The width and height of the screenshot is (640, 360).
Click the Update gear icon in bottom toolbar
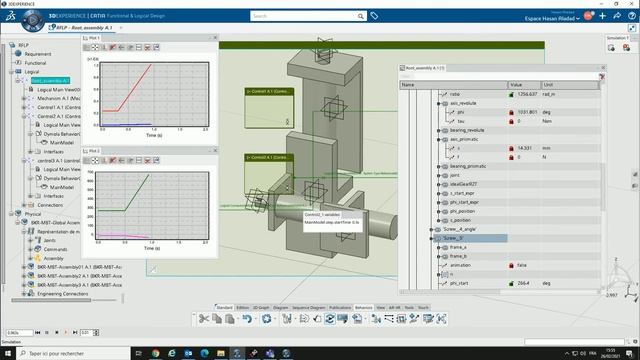[x=267, y=319]
